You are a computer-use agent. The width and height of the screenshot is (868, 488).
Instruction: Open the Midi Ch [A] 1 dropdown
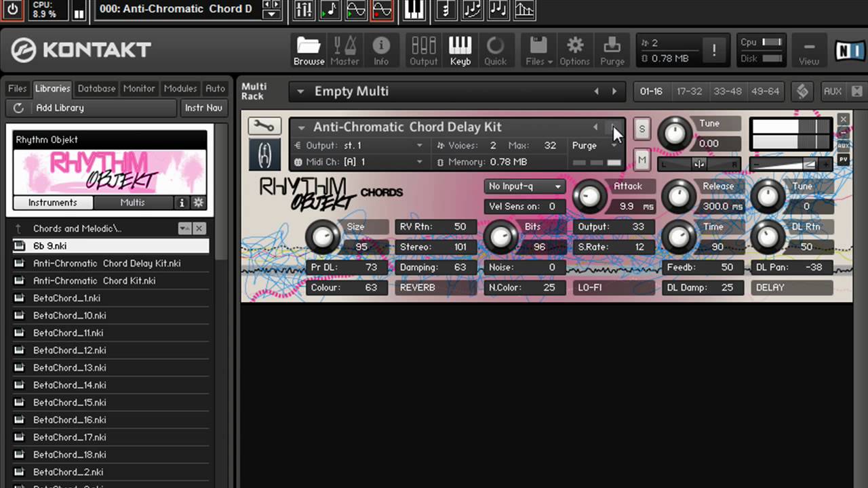coord(419,162)
